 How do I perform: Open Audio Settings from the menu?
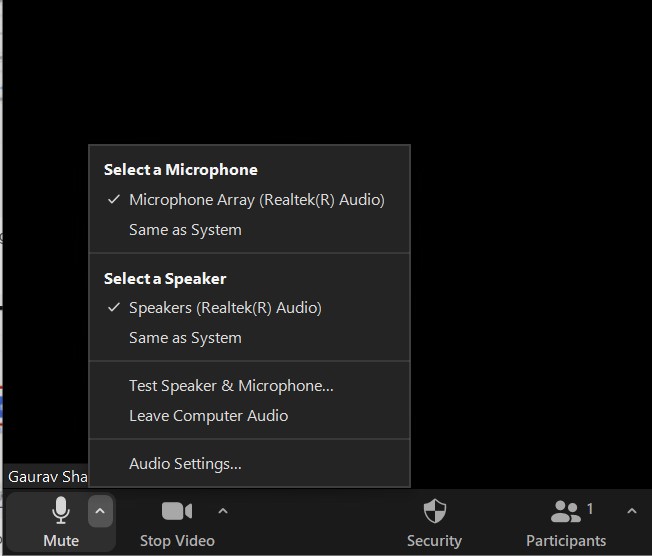coord(185,464)
